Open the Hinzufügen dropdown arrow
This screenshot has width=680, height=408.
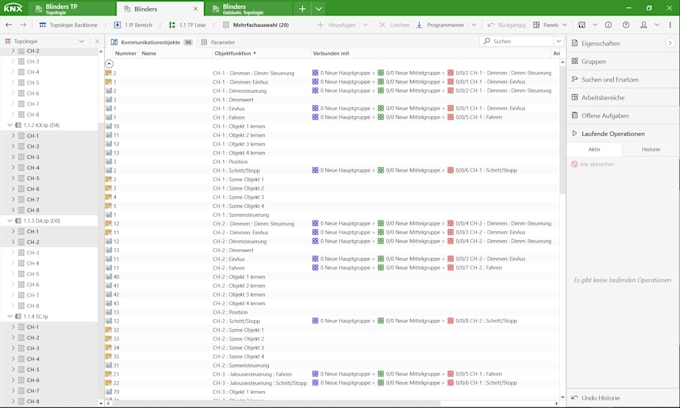pos(366,25)
